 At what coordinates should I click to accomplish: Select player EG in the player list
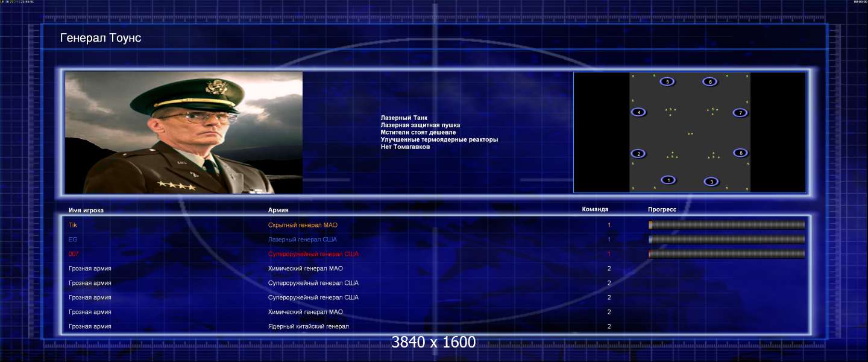(73, 240)
